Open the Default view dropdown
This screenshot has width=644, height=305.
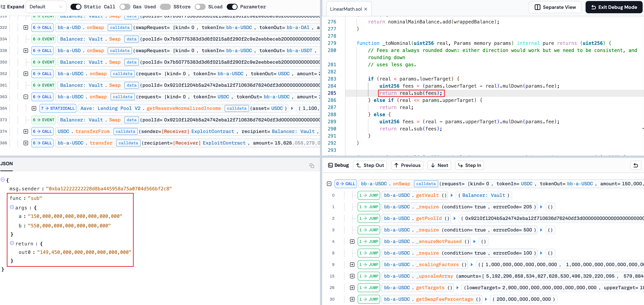click(46, 7)
